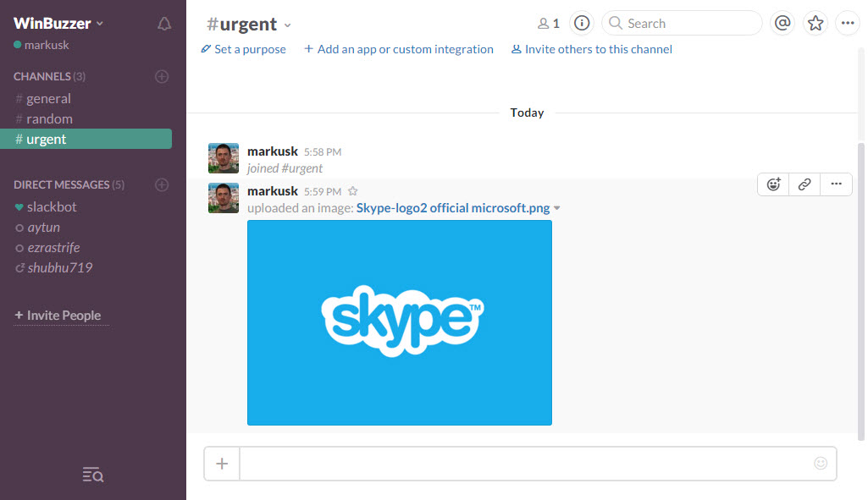
Task: Start new direct message with plus icon
Action: [x=162, y=184]
